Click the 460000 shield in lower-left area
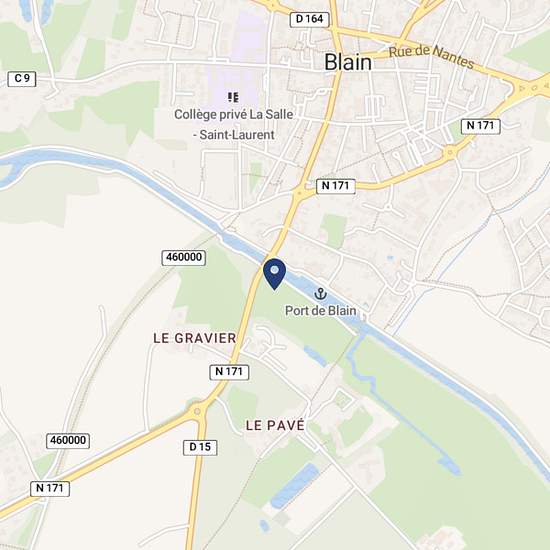550x550 pixels. [68, 441]
